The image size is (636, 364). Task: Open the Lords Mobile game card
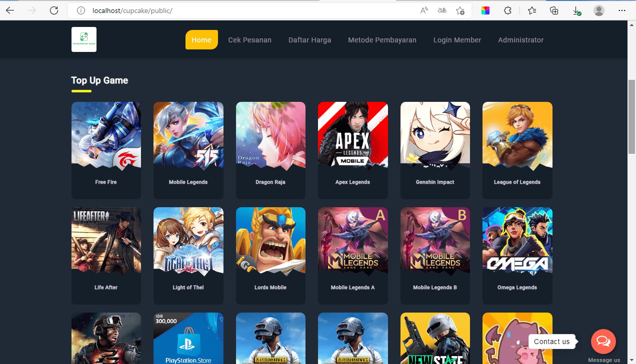(270, 256)
